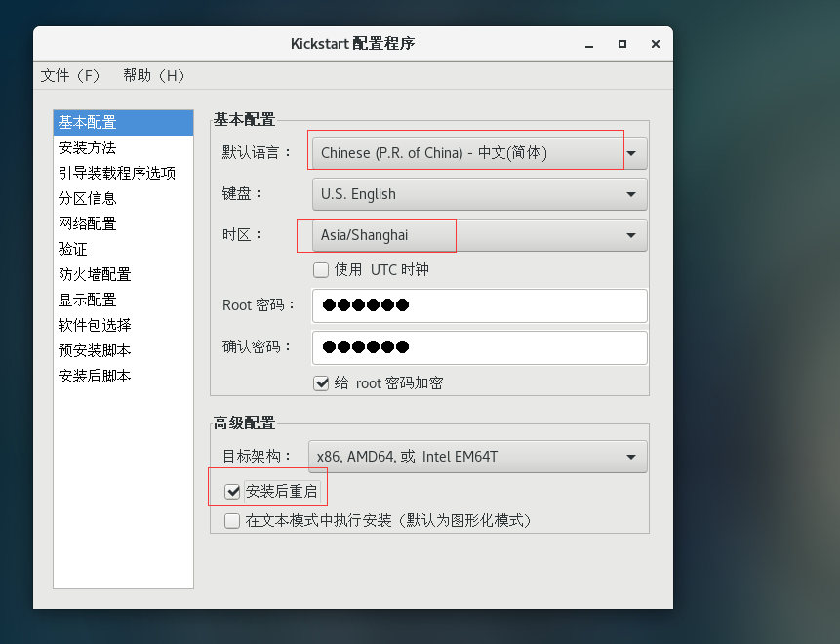Minimize the Kickstart window

coord(589,44)
